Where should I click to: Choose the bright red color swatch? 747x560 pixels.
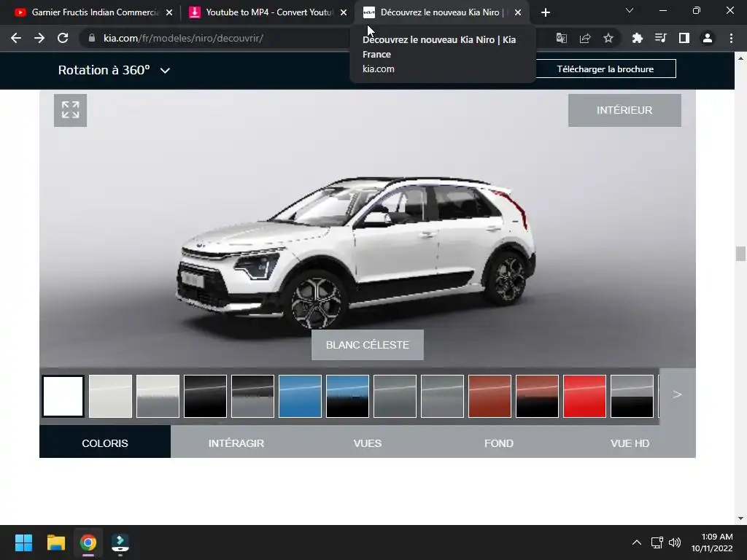point(584,396)
